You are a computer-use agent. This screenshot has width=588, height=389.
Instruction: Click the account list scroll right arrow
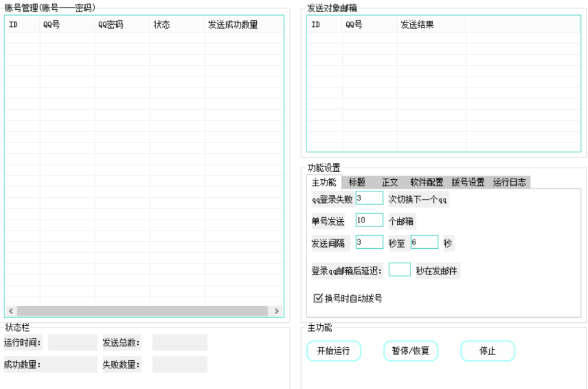[x=277, y=311]
